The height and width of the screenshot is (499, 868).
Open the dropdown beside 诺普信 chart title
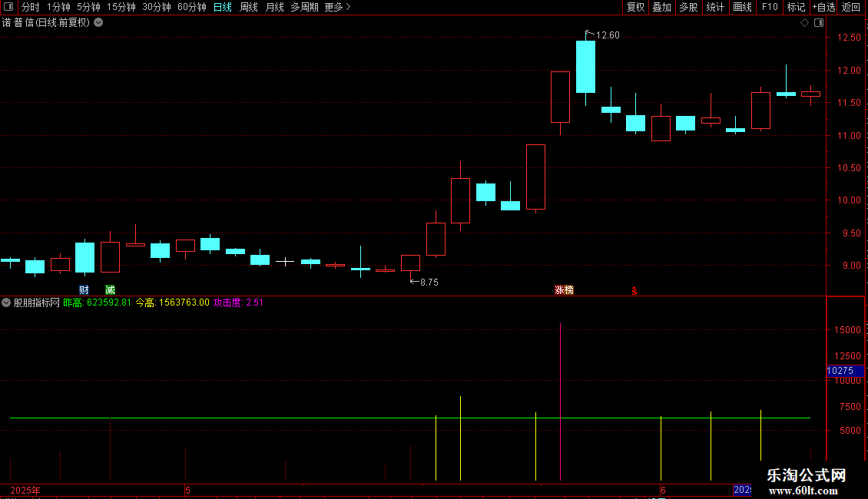click(x=98, y=23)
